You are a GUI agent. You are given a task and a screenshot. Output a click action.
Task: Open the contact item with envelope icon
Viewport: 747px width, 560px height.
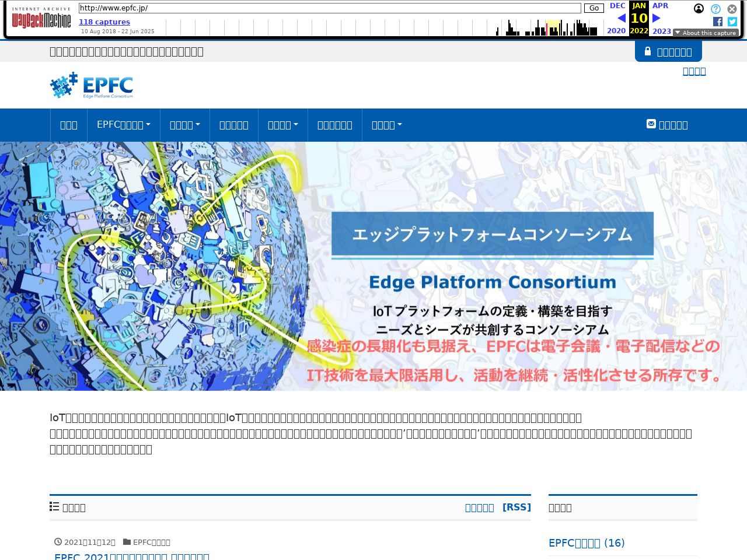[x=667, y=125]
